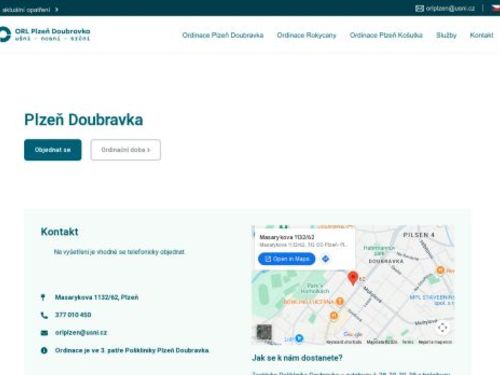
Task: Click the 'Plzeň Doubravka' page heading
Action: click(x=84, y=120)
